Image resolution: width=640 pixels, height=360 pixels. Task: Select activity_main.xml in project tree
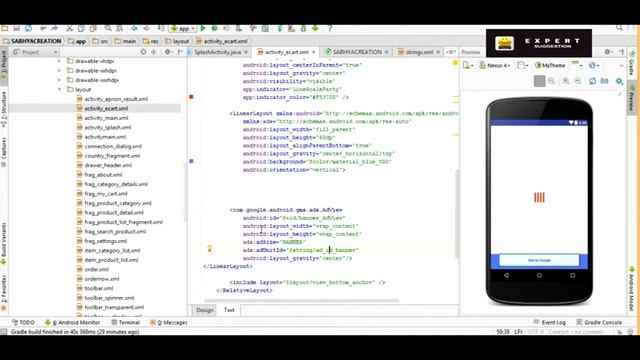pyautogui.click(x=102, y=118)
